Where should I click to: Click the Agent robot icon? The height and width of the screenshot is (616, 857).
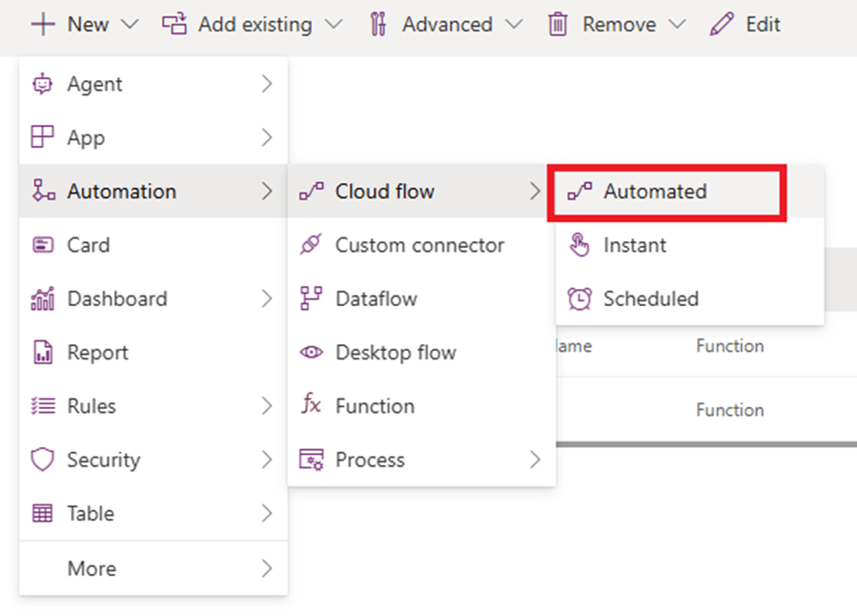coord(43,84)
